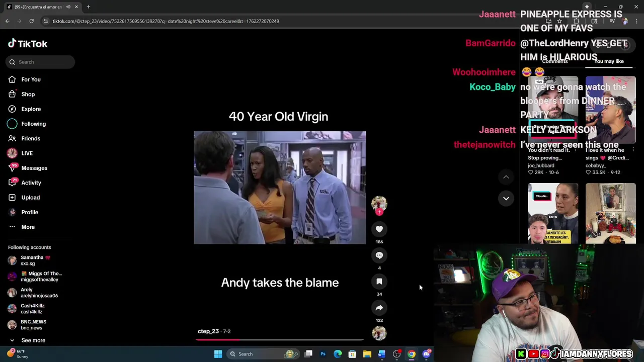Play or pause the 40 Year Old Virgin clip

[280, 188]
